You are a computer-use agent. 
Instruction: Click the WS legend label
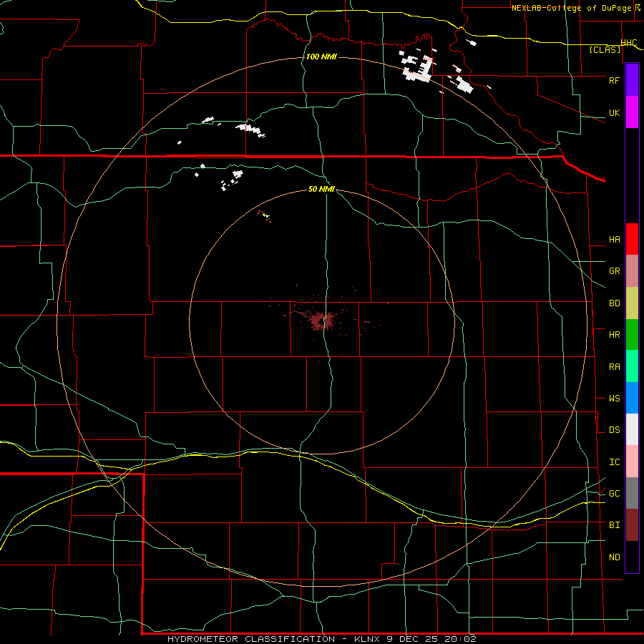click(614, 399)
